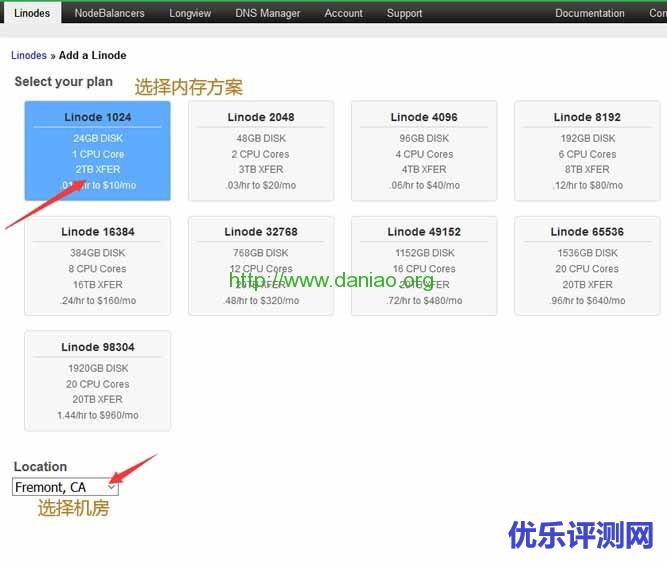Click the '8TB XFER' text

[587, 169]
